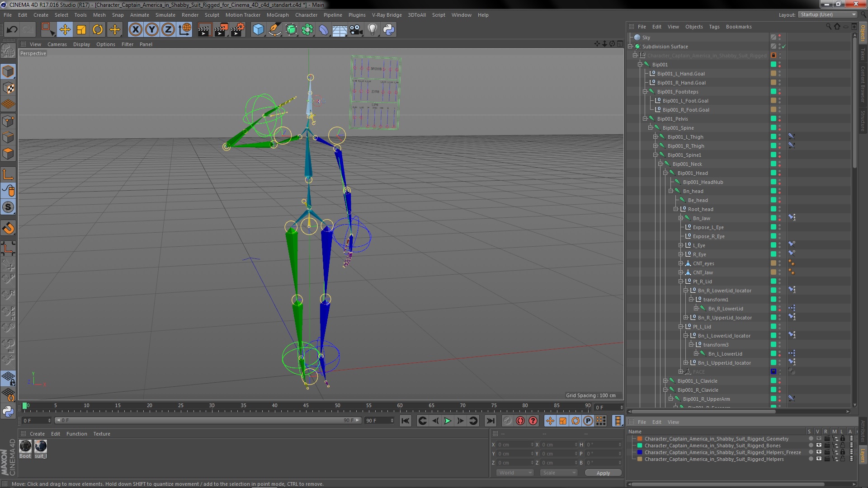Toggle lock on Helpers_Freeze layer

click(x=843, y=452)
